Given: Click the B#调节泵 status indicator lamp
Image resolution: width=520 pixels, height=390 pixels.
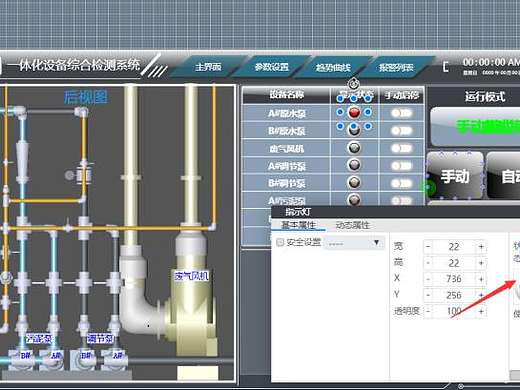Looking at the screenshot, I should coord(354,182).
